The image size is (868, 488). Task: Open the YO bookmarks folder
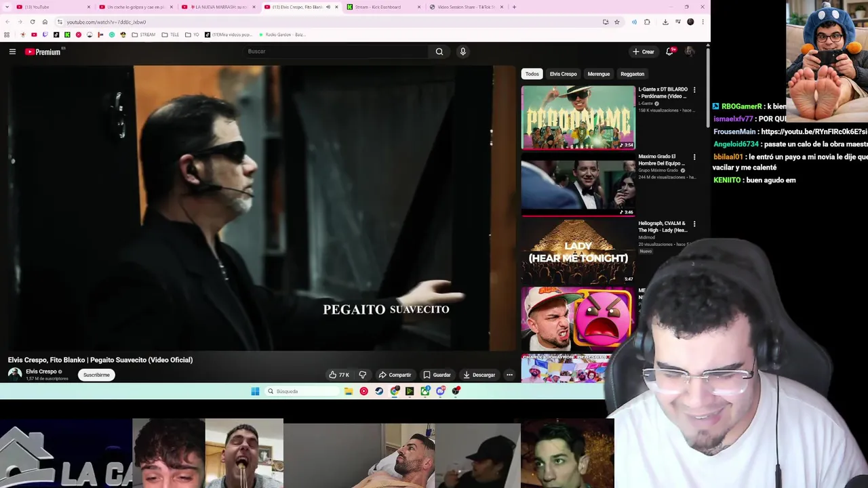click(x=192, y=35)
